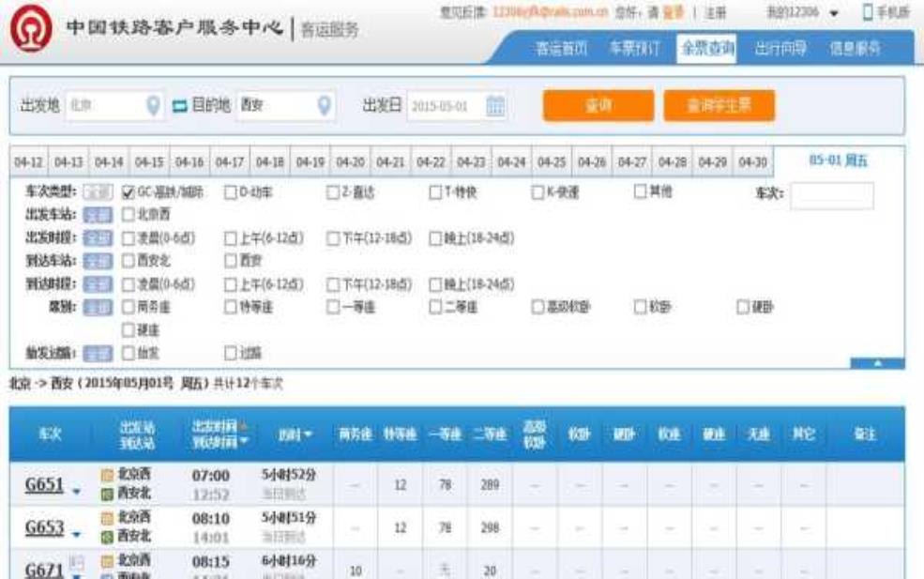
Task: Expand G651 train stop details arrow
Action: click(77, 491)
